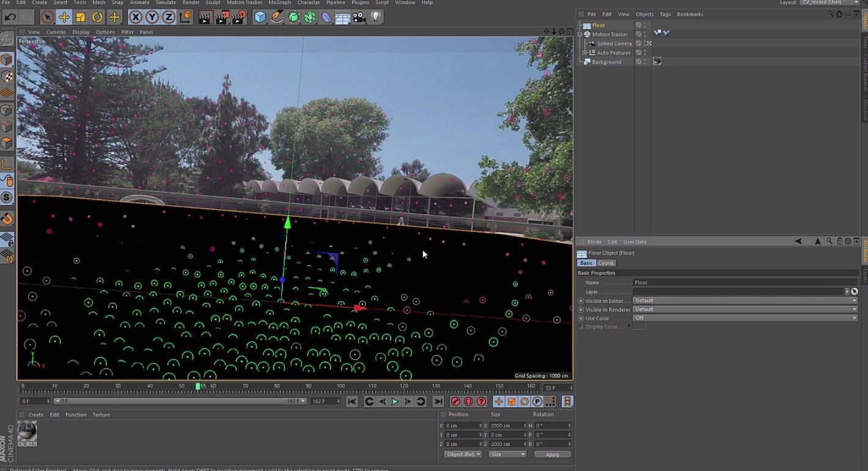This screenshot has width=868, height=471.
Task: Click Material Manager Create menu
Action: 36,415
